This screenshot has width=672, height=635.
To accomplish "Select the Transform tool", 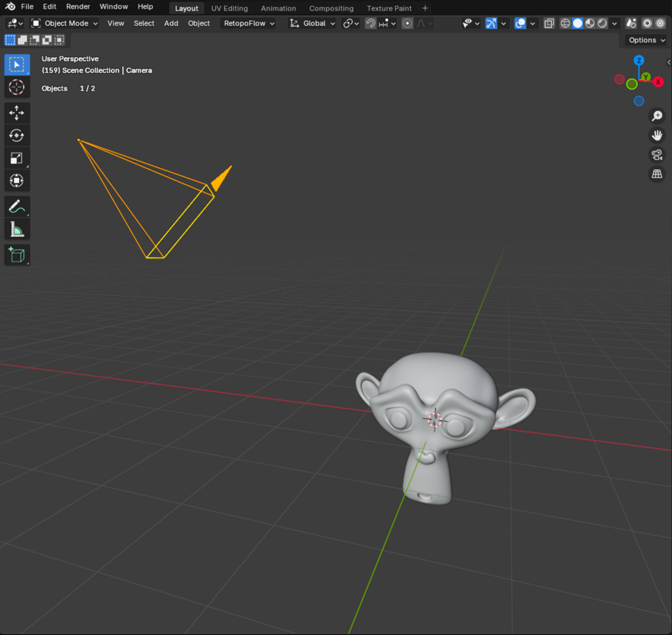I will pos(16,181).
